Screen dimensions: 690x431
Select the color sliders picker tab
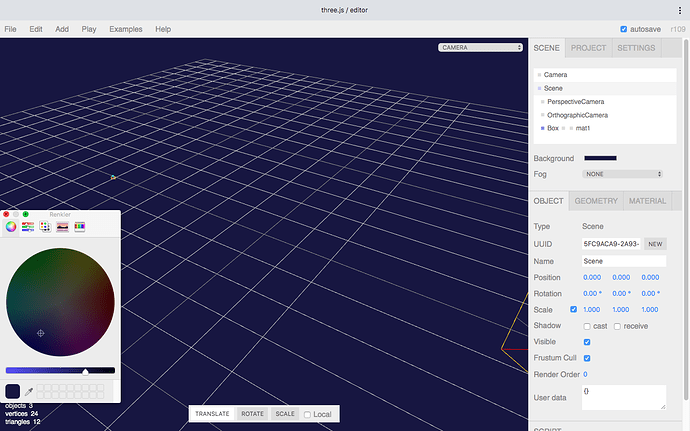28,227
